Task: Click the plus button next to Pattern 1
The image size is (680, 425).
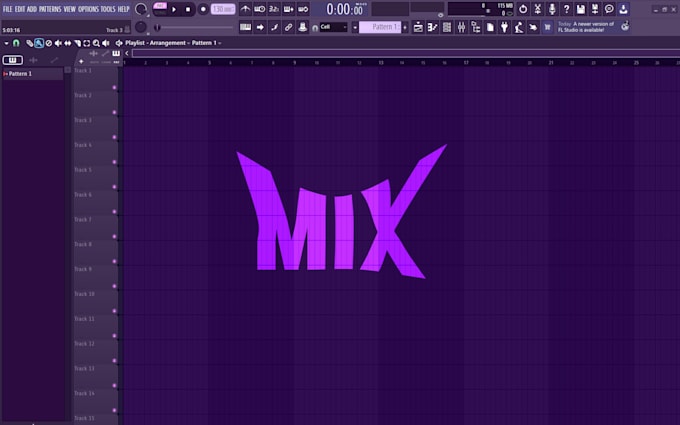Action: pyautogui.click(x=405, y=27)
